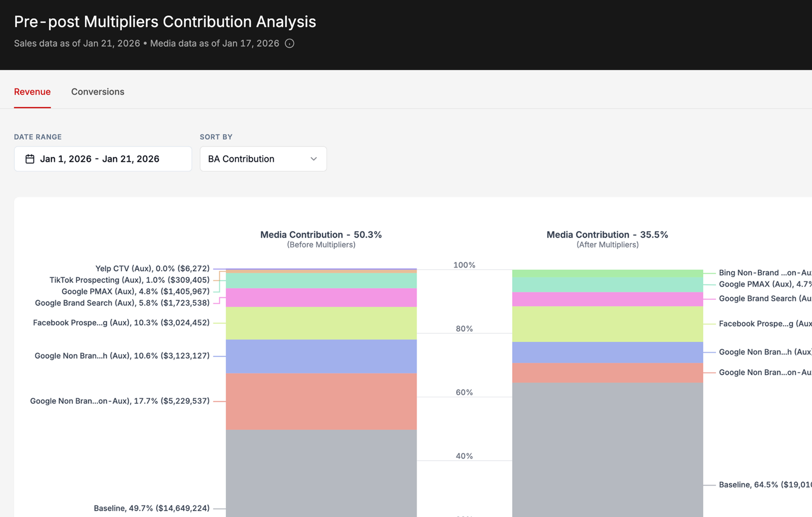The height and width of the screenshot is (517, 812).
Task: Click the pink Google Brand Search segment in left bar
Action: point(321,298)
